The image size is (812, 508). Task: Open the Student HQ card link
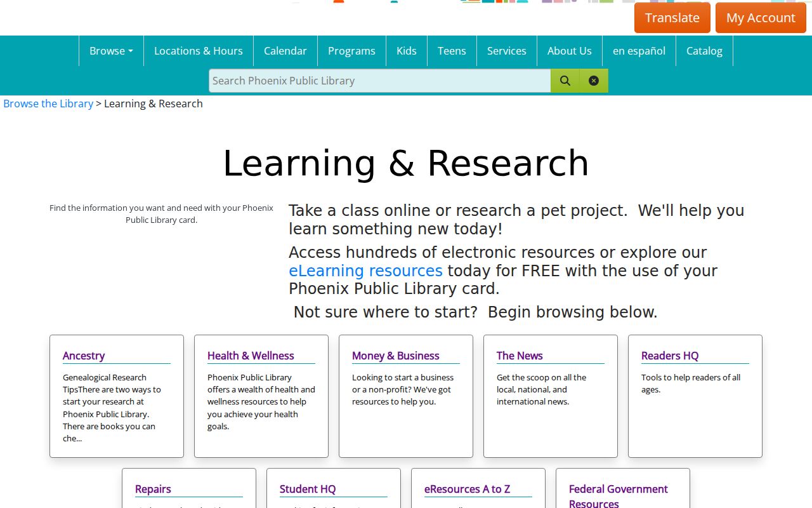pyautogui.click(x=308, y=489)
